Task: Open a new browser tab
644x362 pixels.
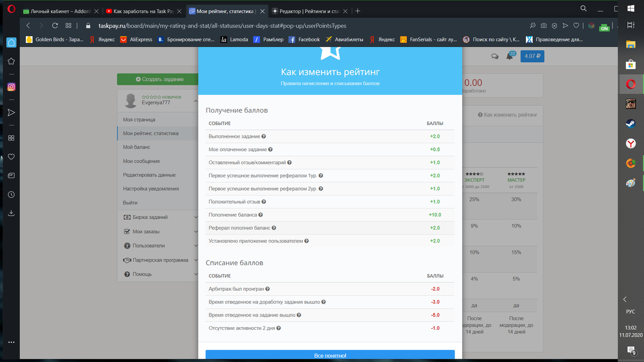Action: [358, 11]
